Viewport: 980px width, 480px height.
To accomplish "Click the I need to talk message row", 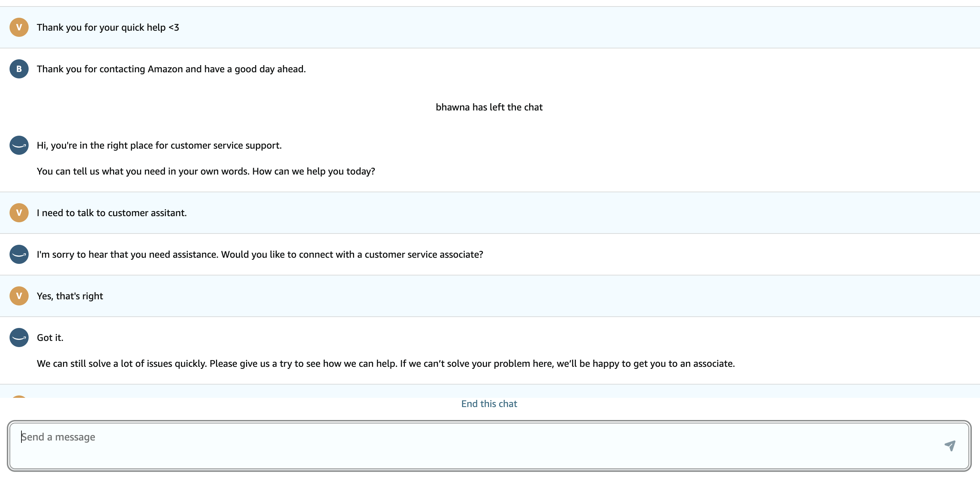I will click(x=112, y=213).
